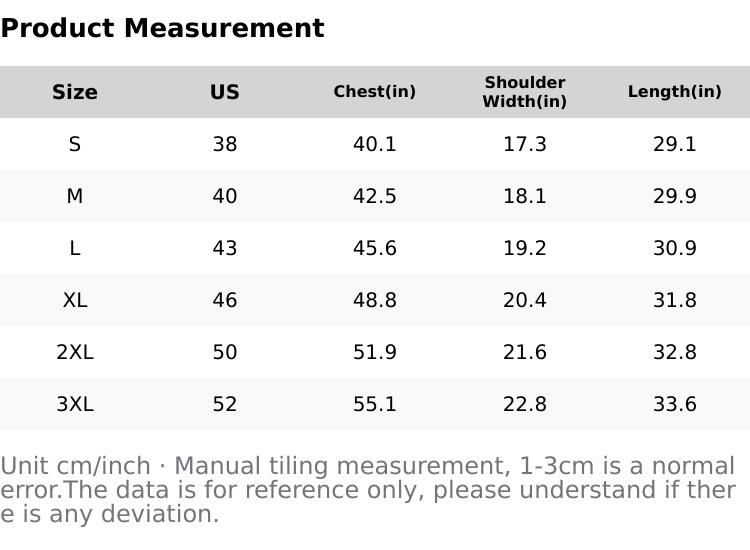Click the Length(in) column header
Viewport: 750px width, 550px height.
675,92
